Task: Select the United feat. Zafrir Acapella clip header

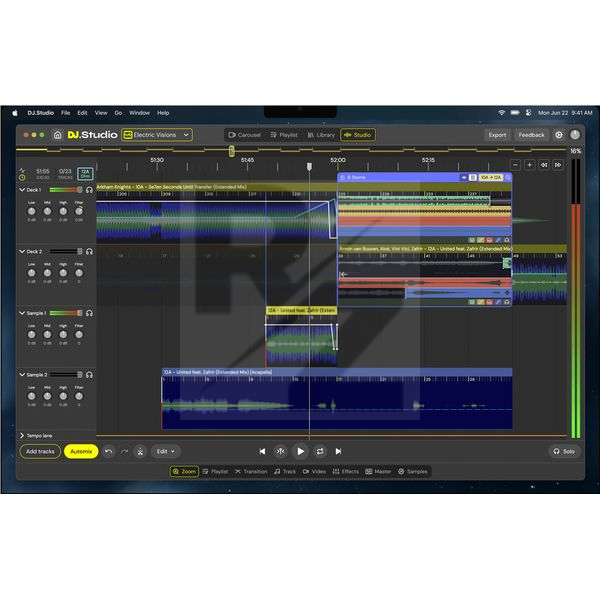Action: click(337, 372)
